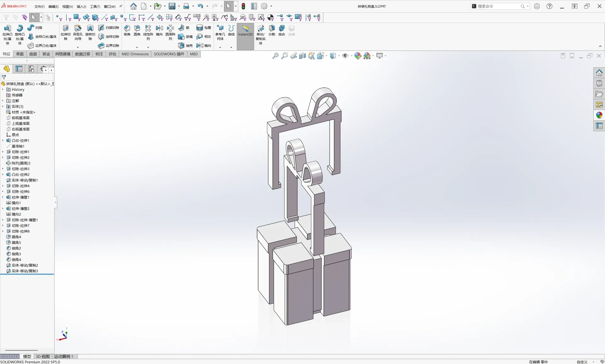Click the 搜索命令 search field

(499, 6)
